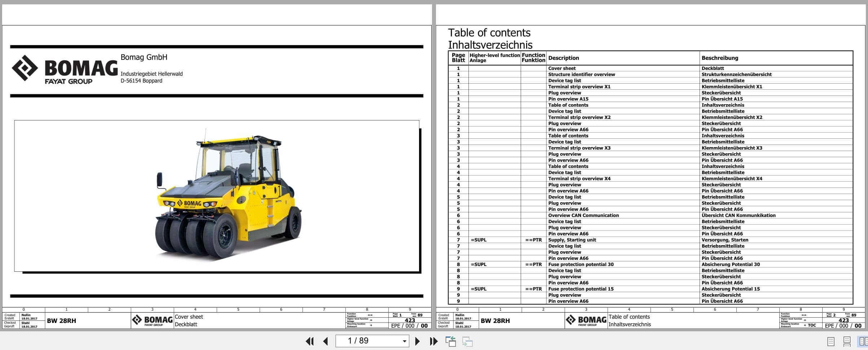The width and height of the screenshot is (868, 350).
Task: Click 'BW 28RH' model in left page footer
Action: click(61, 321)
